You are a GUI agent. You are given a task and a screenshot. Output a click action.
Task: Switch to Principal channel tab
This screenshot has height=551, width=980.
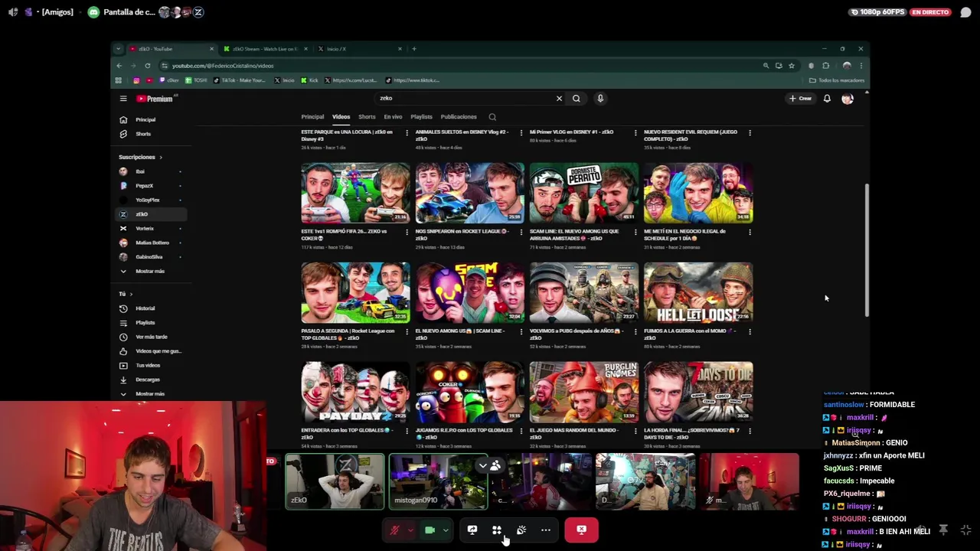312,117
